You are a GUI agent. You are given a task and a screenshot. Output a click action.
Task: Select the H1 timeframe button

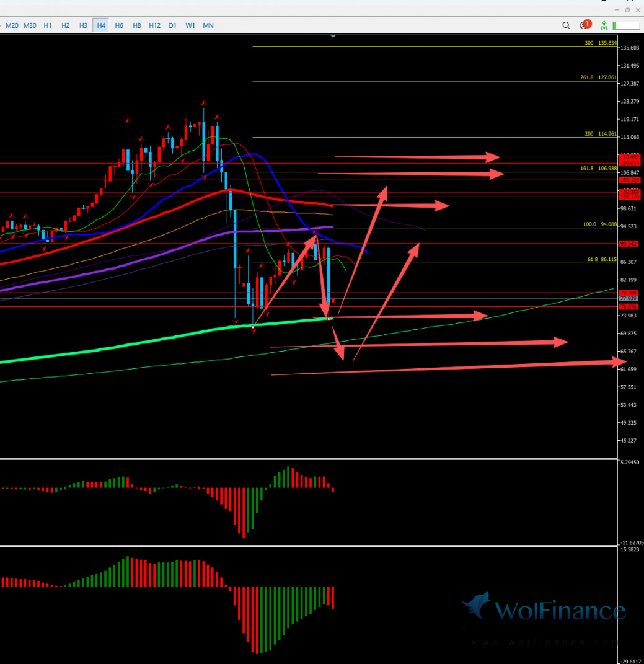[48, 25]
